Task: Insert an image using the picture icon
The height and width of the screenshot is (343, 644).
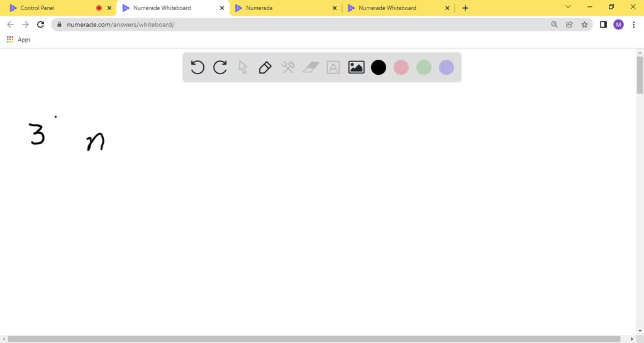Action: 356,67
